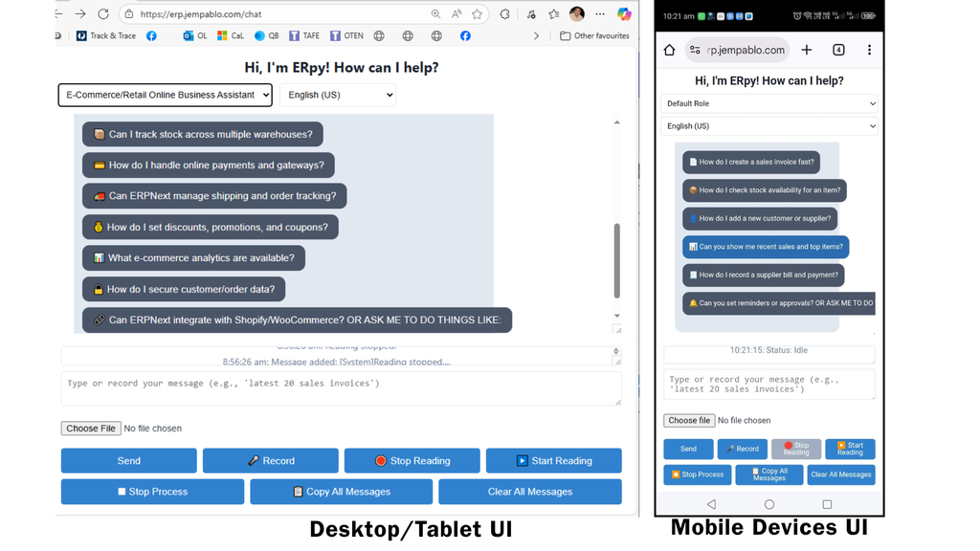
Task: Click the desktop Clear All Messages button
Action: (530, 492)
